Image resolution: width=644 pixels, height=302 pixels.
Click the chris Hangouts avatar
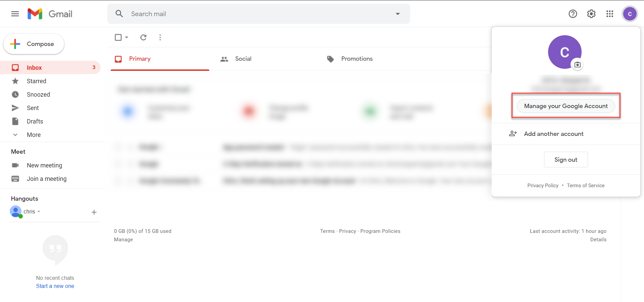[16, 211]
